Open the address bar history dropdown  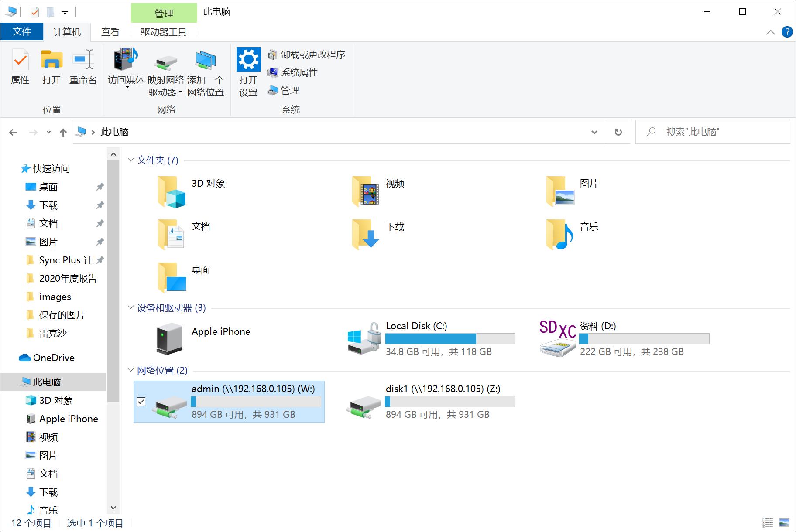[x=594, y=132]
